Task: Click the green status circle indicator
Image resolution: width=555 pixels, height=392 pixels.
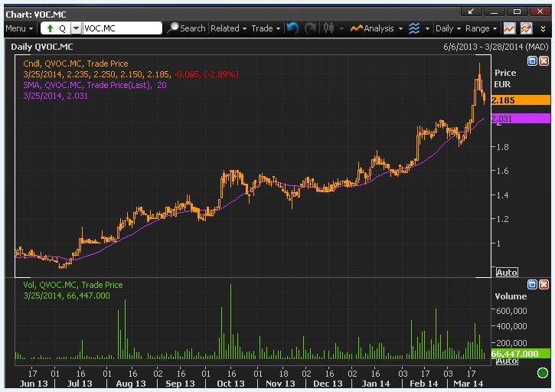Action: click(542, 373)
